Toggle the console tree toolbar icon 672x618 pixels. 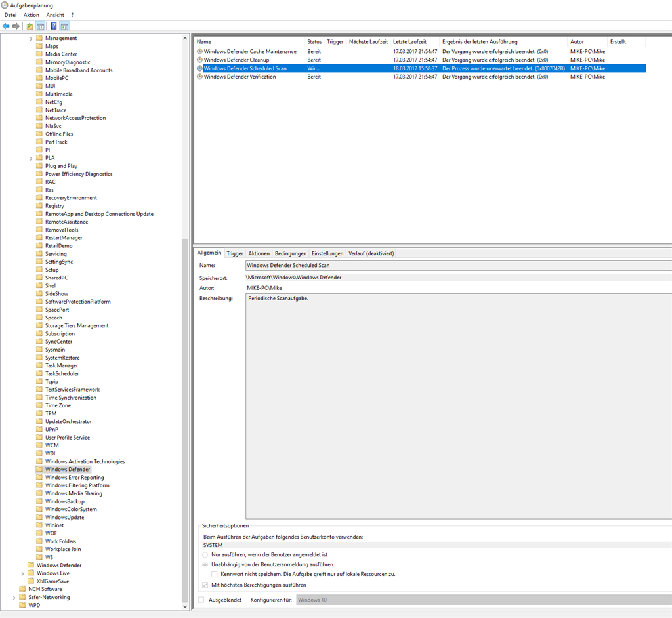[x=40, y=26]
